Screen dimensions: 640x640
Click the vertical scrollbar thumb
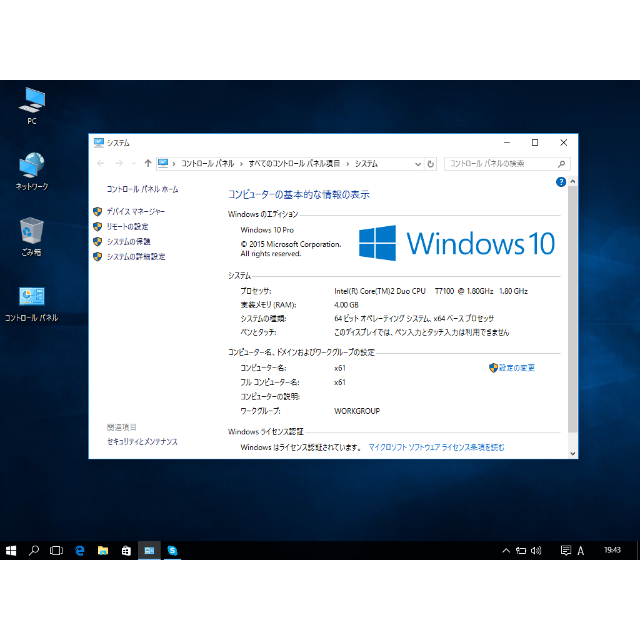click(x=572, y=309)
